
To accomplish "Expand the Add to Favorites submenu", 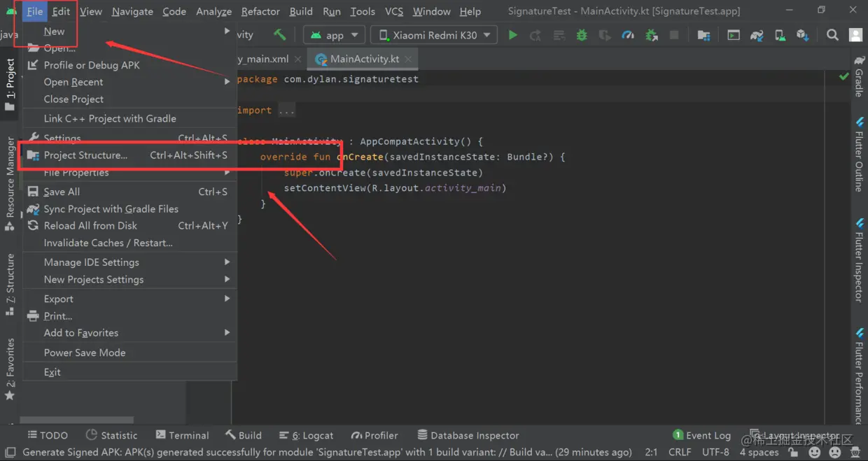I will click(x=129, y=333).
